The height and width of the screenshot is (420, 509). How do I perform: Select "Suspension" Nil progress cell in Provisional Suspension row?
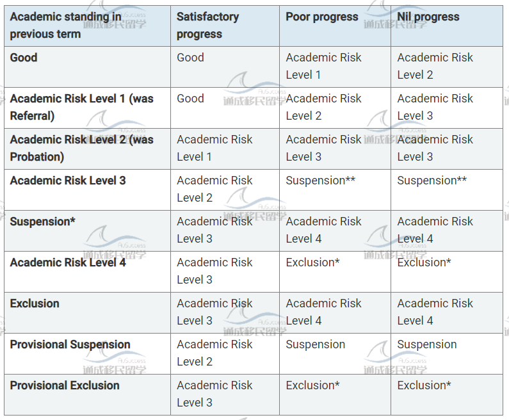(427, 344)
